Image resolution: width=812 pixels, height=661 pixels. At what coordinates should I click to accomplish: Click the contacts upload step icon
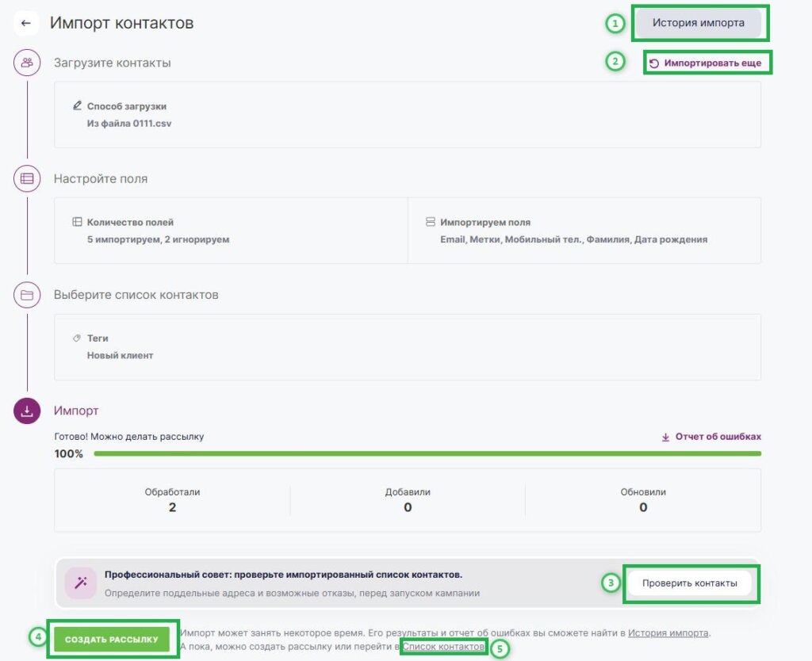(27, 63)
